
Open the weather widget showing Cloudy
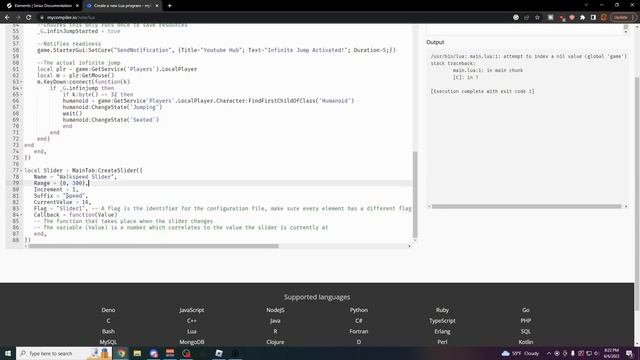coord(520,353)
